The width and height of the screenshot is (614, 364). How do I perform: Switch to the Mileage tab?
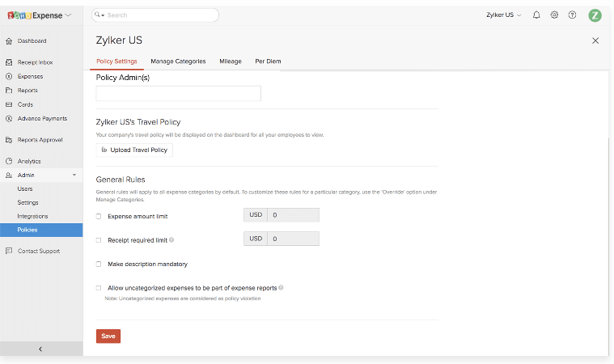(231, 61)
